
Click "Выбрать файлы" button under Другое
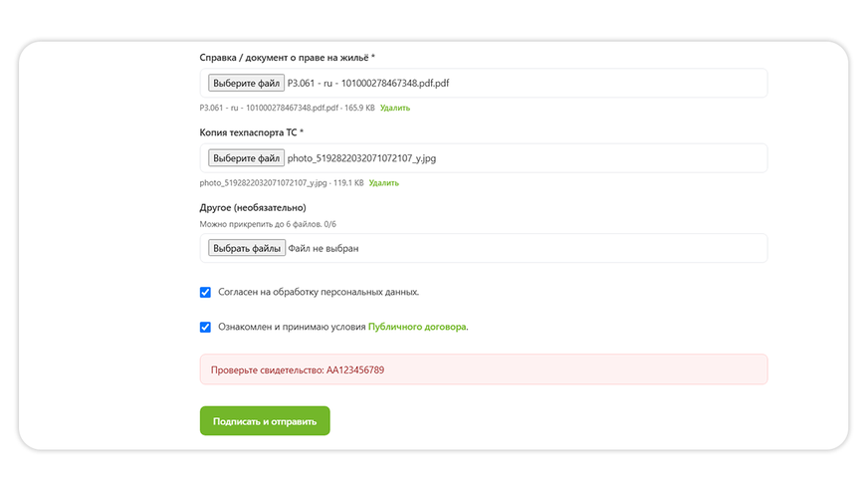[247, 248]
